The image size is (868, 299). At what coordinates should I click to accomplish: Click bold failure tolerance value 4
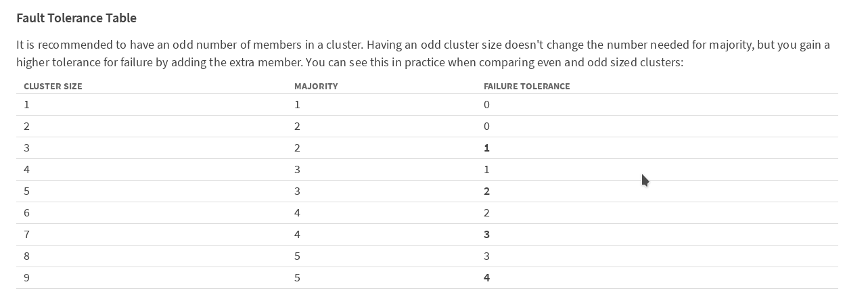coord(486,278)
